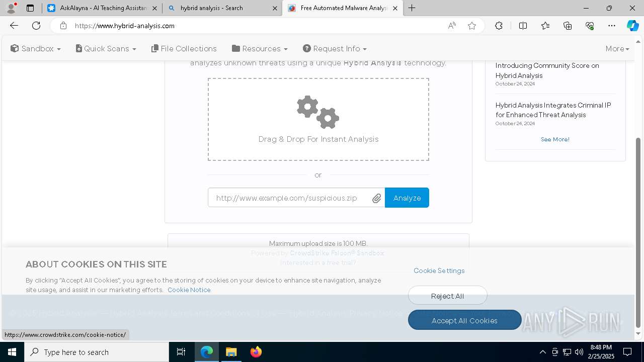This screenshot has width=644, height=362.
Task: Open the Extensions icon
Action: pyautogui.click(x=499, y=26)
